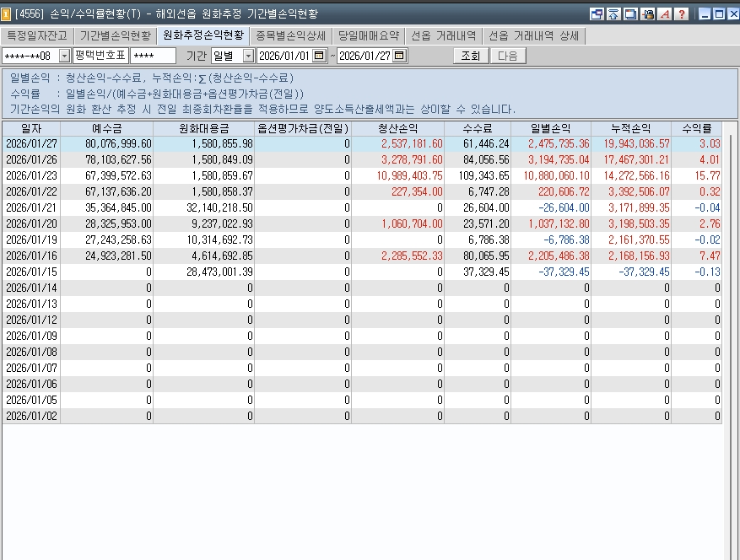This screenshot has width=740, height=560.
Task: Click the start date field 2026/01/01
Action: click(285, 56)
